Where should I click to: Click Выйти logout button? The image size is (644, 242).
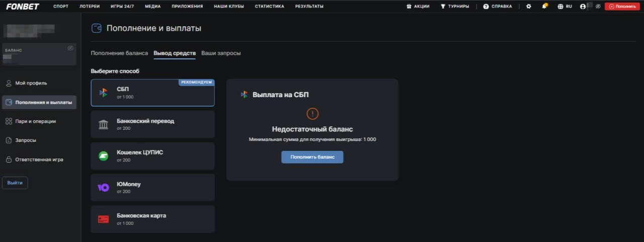tap(15, 183)
